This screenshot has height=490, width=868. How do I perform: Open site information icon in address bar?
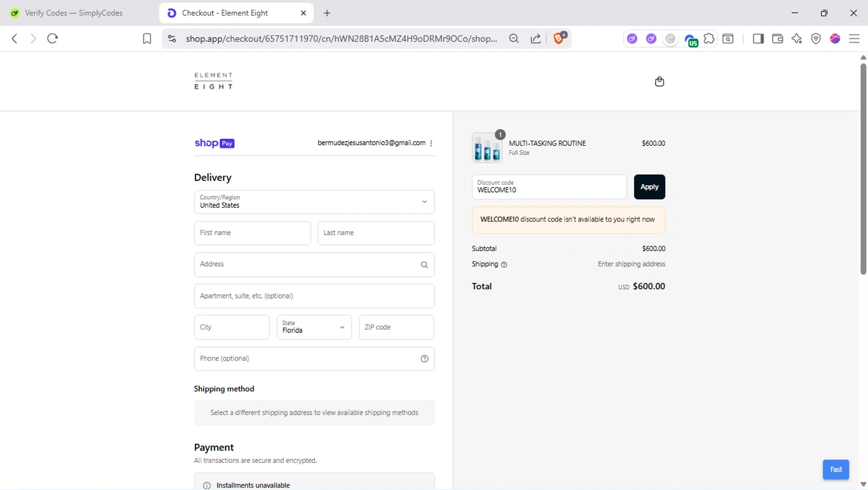(172, 39)
